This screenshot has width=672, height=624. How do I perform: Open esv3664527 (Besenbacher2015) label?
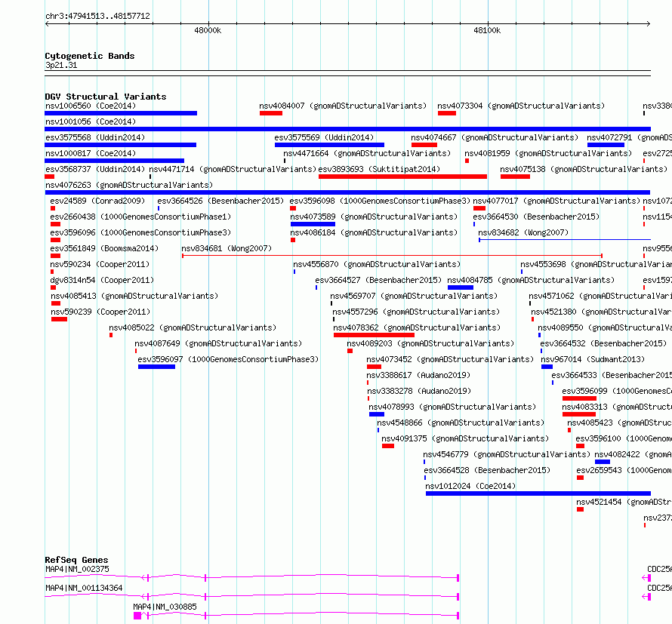(378, 280)
